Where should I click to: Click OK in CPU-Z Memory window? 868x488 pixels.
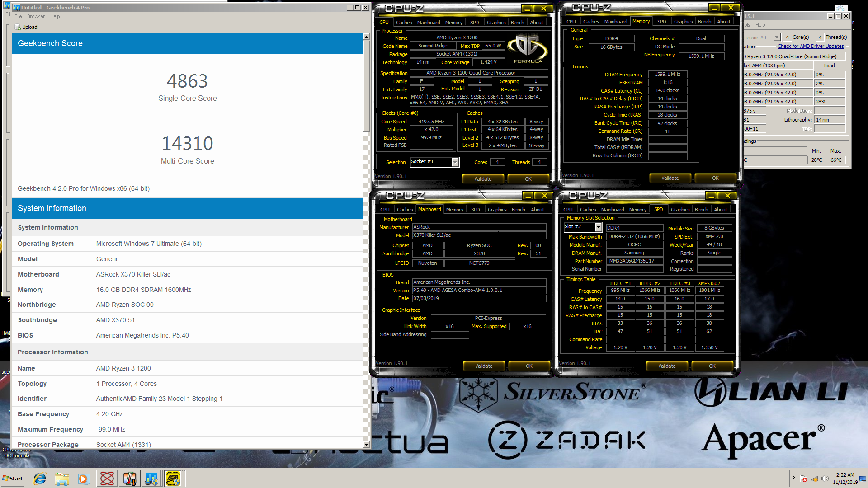click(715, 178)
